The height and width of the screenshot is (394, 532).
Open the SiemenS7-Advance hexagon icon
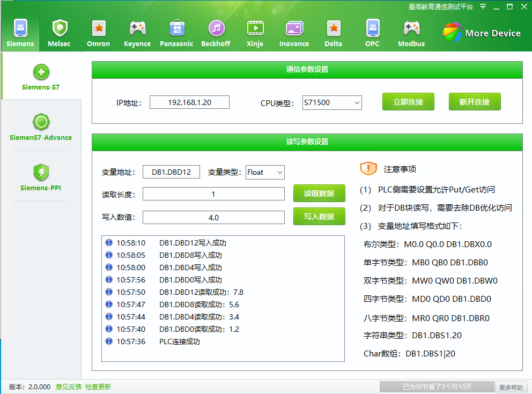41,122
